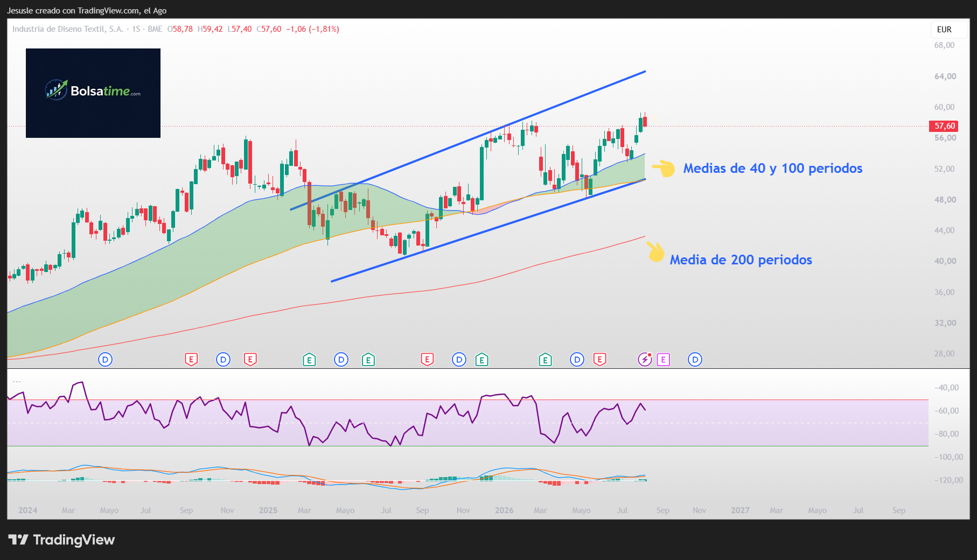
Task: Click the 64,00 price scale label
Action: click(945, 76)
